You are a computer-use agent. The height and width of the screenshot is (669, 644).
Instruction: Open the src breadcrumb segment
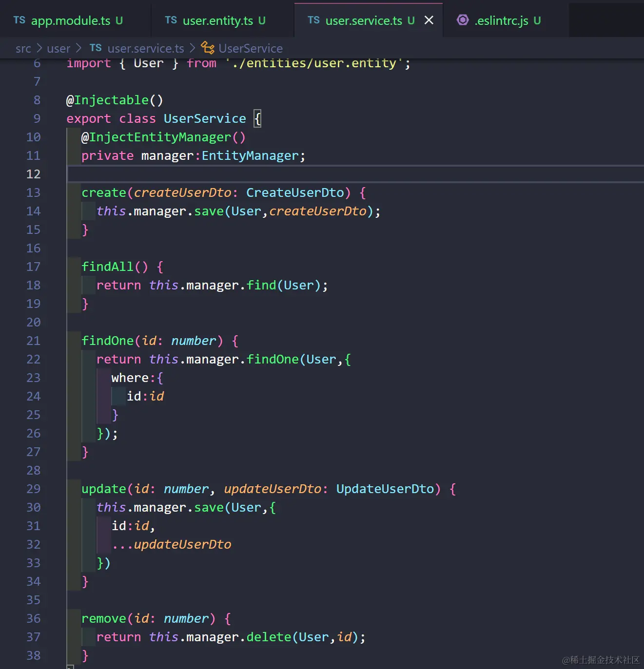(x=23, y=48)
